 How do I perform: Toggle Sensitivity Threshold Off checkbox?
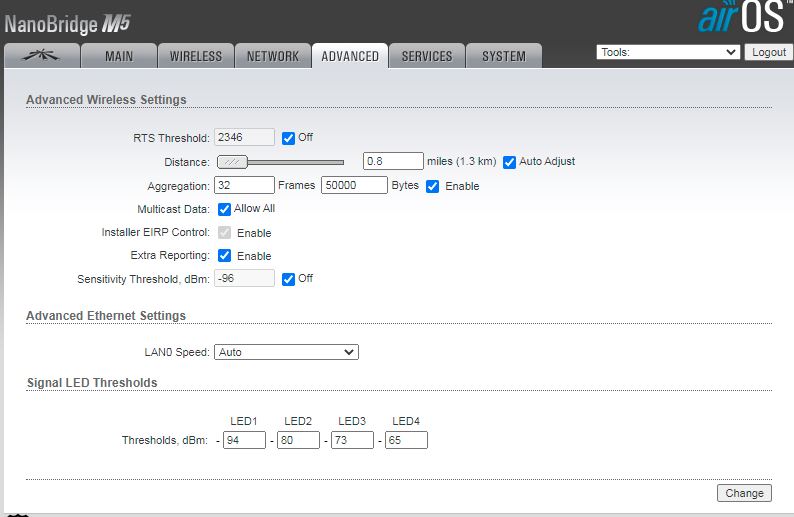pos(289,279)
